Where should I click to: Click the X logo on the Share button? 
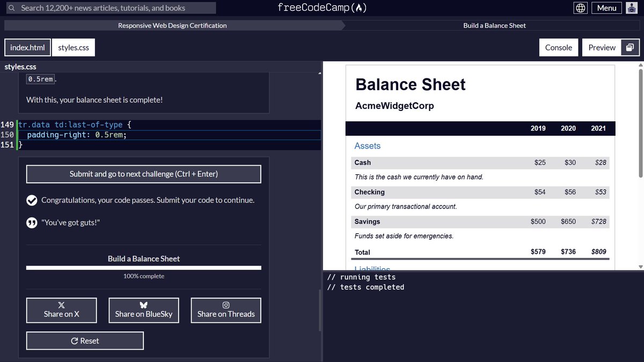tap(62, 304)
